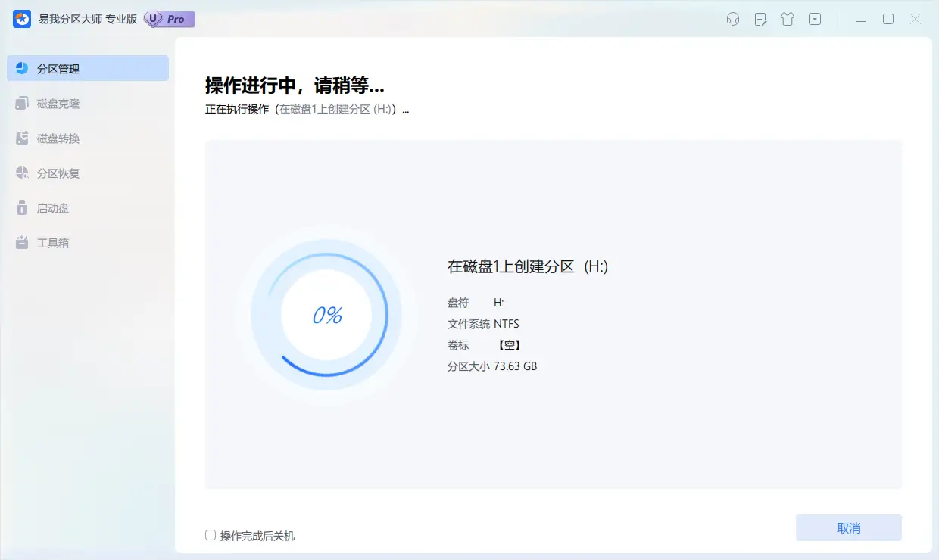Screen dimensions: 939x560
Task: Minimize the application window
Action: click(861, 19)
